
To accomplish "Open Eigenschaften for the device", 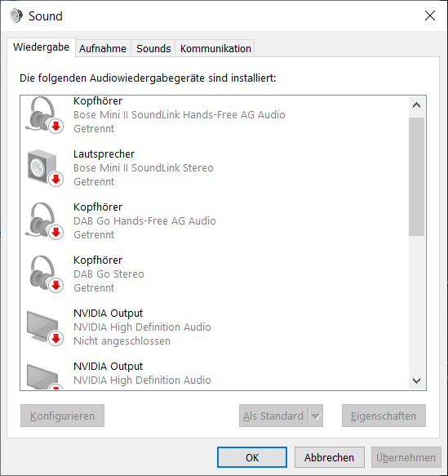I will click(384, 416).
